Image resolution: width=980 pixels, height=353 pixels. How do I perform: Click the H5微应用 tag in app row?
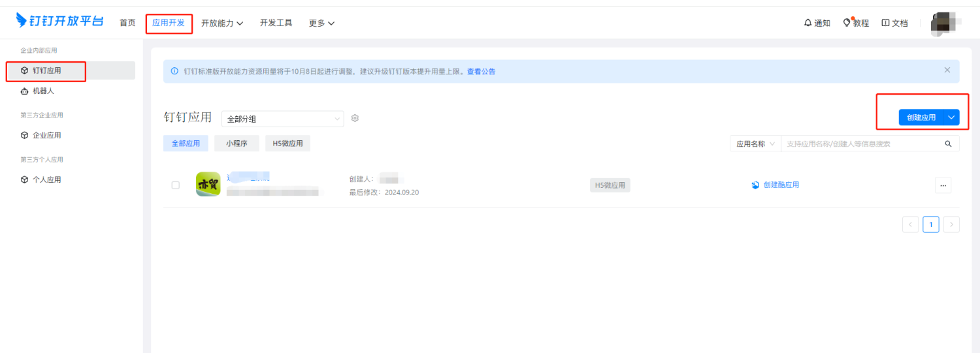pos(610,185)
